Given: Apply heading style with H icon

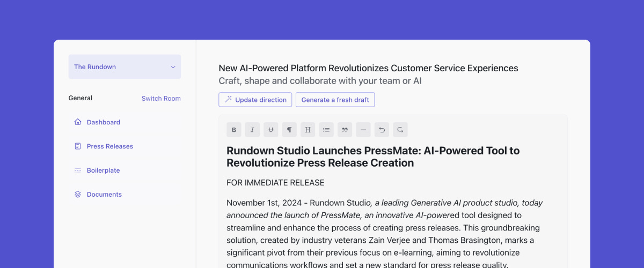Looking at the screenshot, I should pos(308,130).
